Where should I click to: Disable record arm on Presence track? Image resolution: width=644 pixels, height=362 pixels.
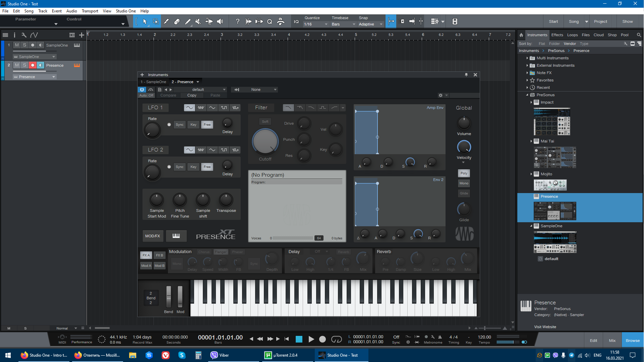tap(33, 65)
